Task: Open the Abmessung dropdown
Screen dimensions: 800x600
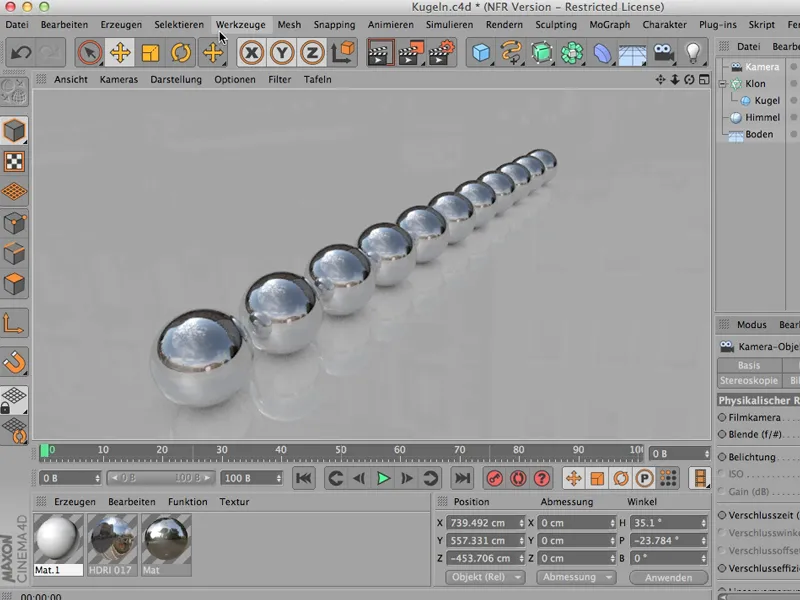Action: click(576, 577)
